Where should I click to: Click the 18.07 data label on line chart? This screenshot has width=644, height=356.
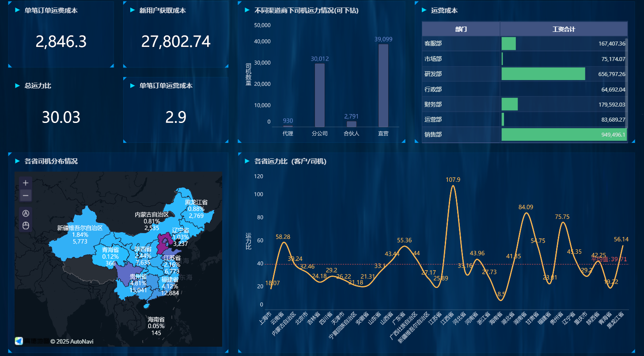click(x=273, y=283)
